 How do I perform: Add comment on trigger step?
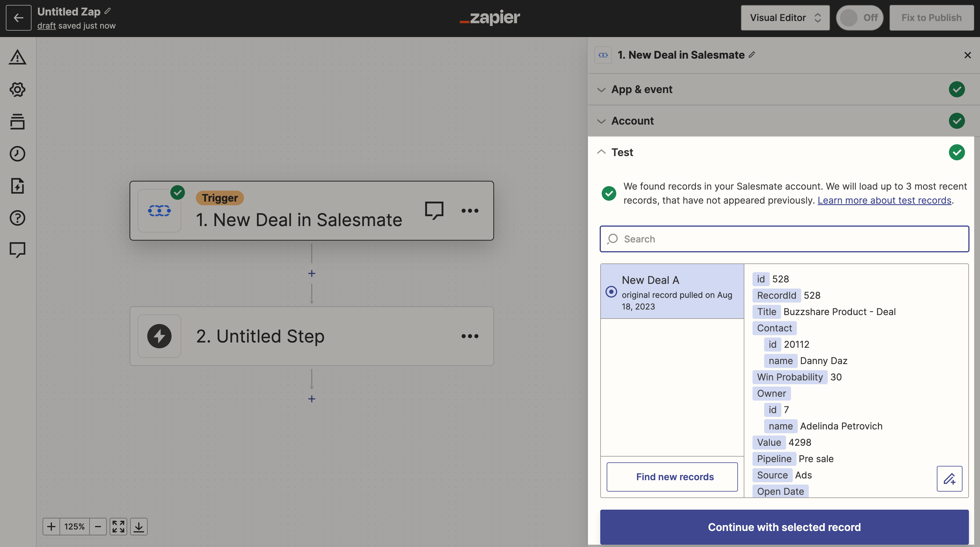pyautogui.click(x=434, y=210)
